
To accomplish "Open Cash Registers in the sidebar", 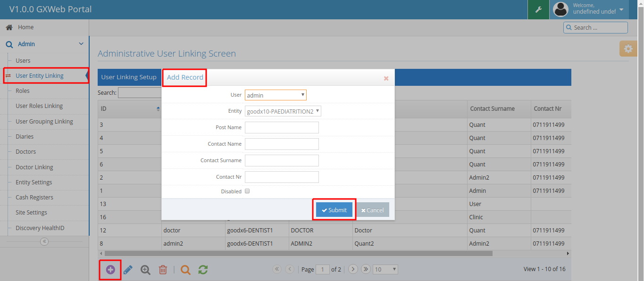I will (x=34, y=198).
